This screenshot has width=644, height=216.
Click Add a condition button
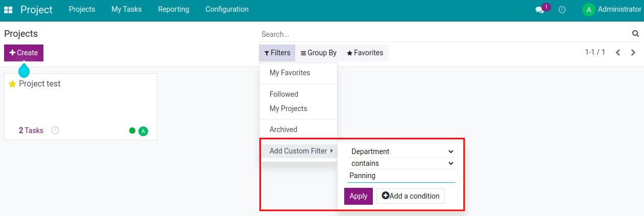tap(411, 196)
